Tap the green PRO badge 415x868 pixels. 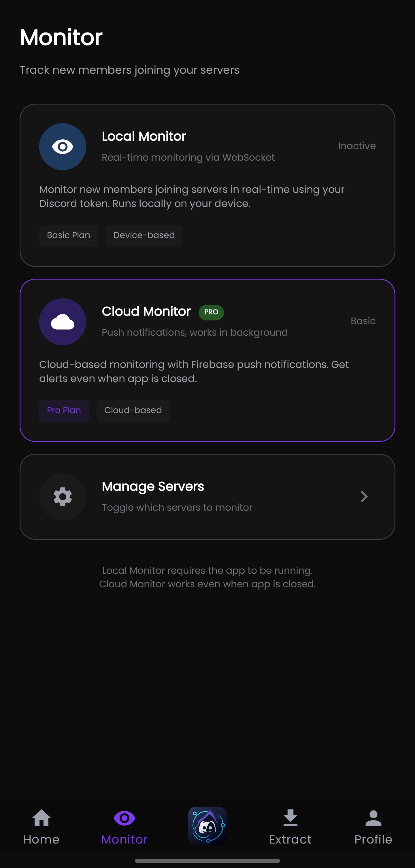point(211,312)
